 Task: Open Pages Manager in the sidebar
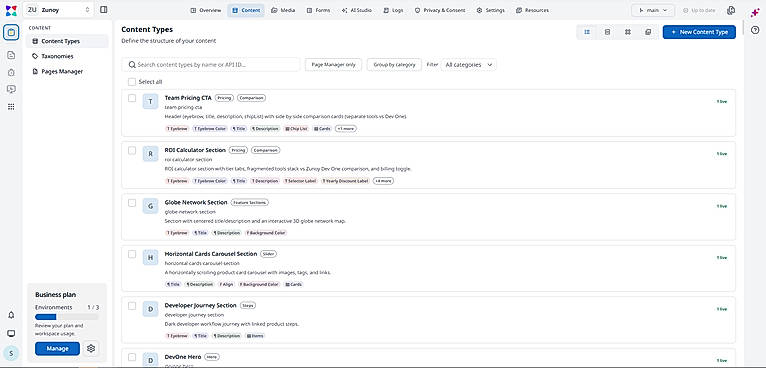67,71
